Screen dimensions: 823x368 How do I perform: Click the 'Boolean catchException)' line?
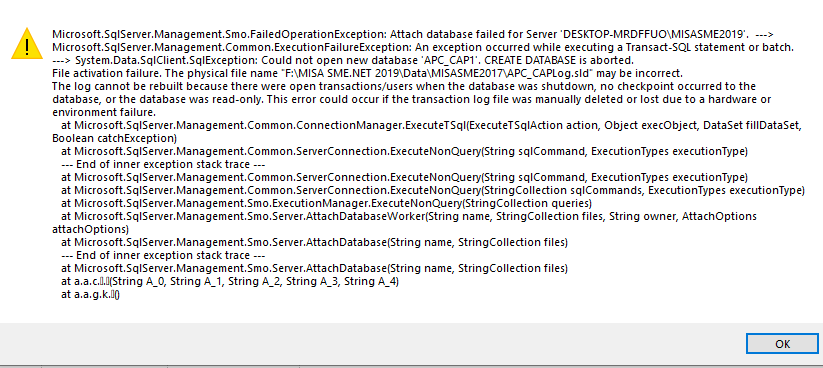(x=114, y=138)
